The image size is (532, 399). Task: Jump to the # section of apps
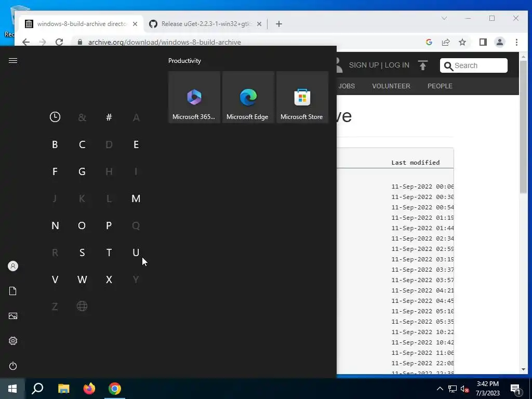(109, 117)
